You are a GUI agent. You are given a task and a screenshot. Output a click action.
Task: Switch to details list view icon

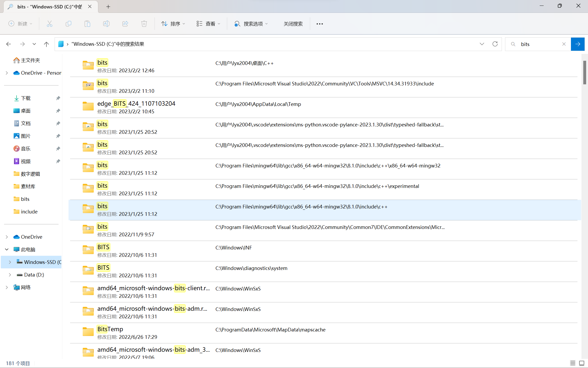click(x=573, y=363)
